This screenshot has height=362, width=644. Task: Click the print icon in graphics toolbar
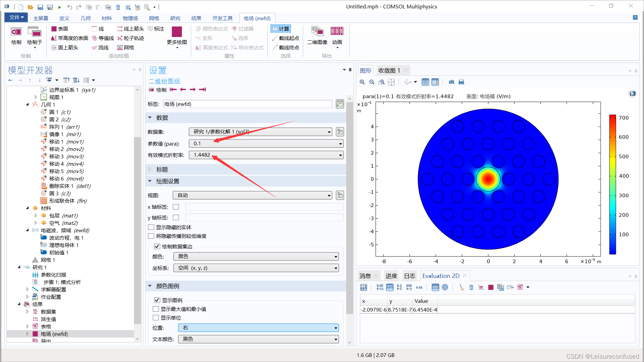(x=461, y=82)
